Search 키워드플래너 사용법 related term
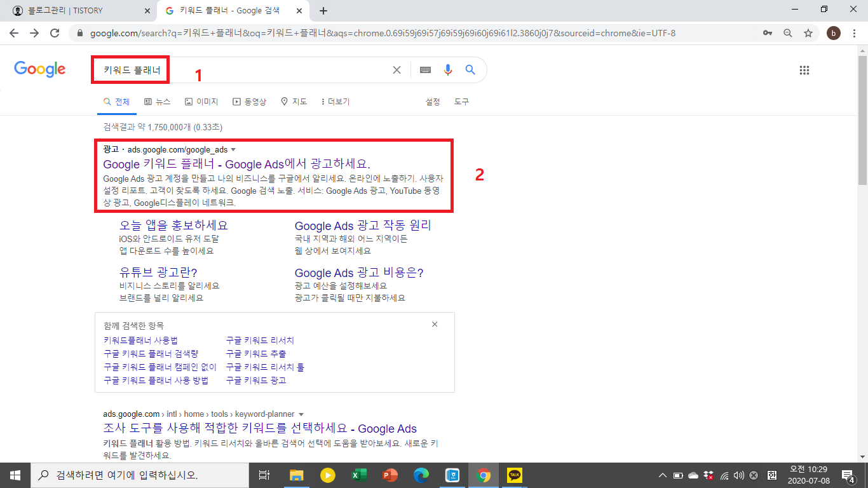 [x=140, y=341]
